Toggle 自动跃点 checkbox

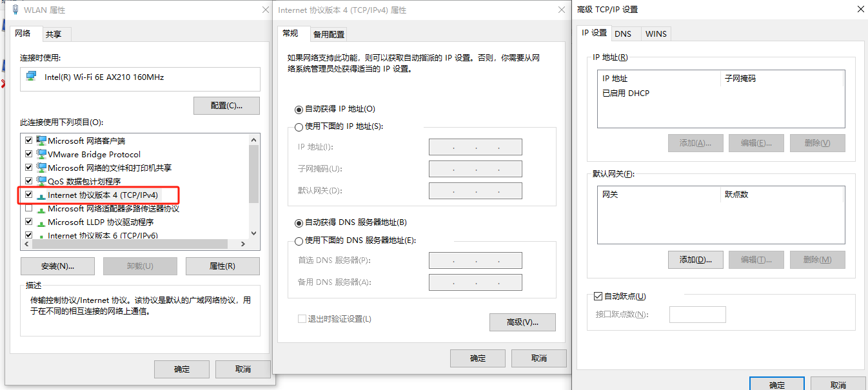tap(598, 297)
